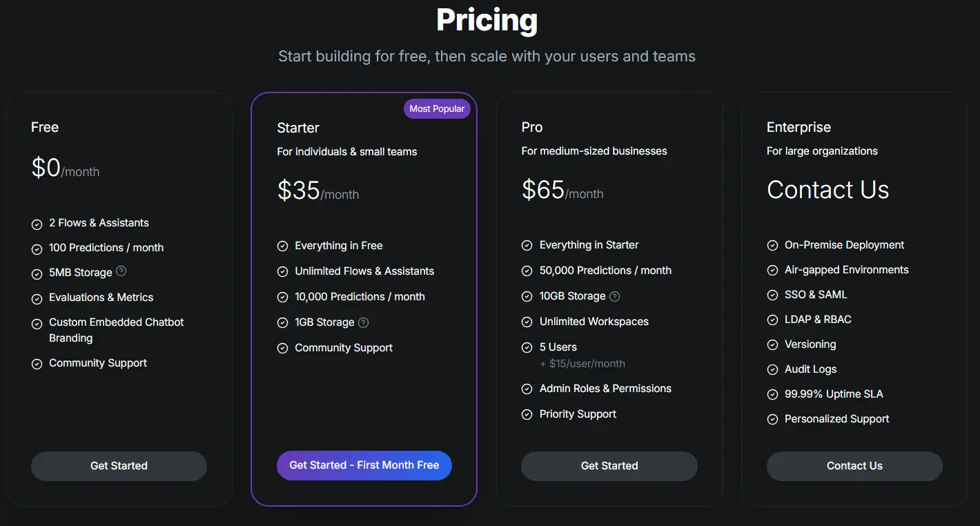Viewport: 980px width, 526px height.
Task: Click checkmark icon next to Priority Support
Action: pyautogui.click(x=527, y=415)
